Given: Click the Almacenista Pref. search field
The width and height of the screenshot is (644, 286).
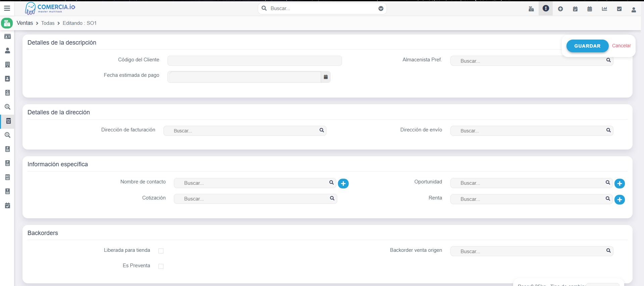Looking at the screenshot, I should tap(532, 61).
